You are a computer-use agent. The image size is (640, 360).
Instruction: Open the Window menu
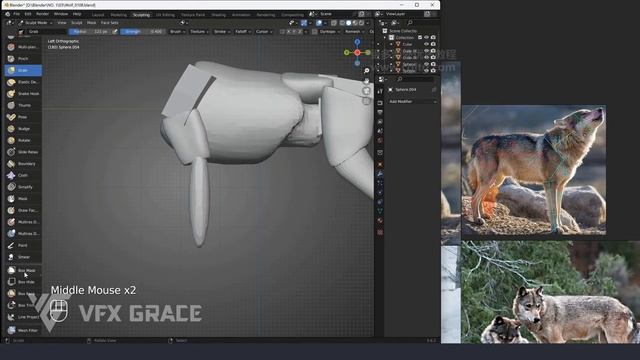pos(61,14)
